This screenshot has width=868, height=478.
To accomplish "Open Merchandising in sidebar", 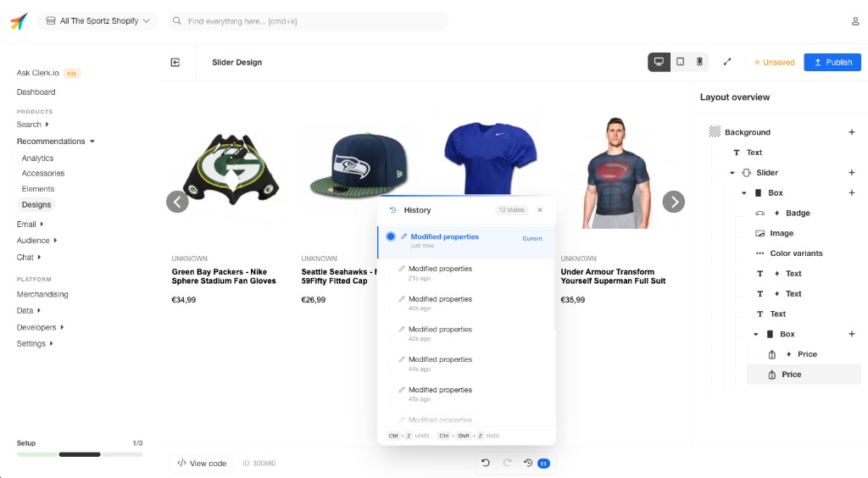I will pos(42,294).
